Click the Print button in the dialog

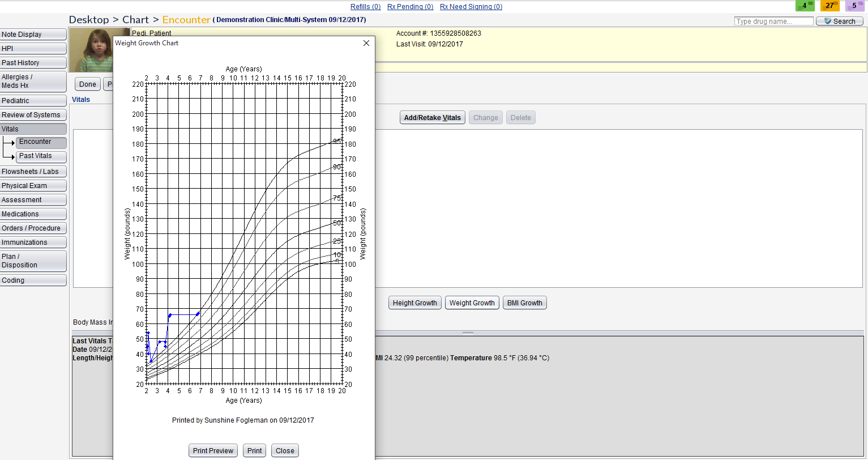255,451
